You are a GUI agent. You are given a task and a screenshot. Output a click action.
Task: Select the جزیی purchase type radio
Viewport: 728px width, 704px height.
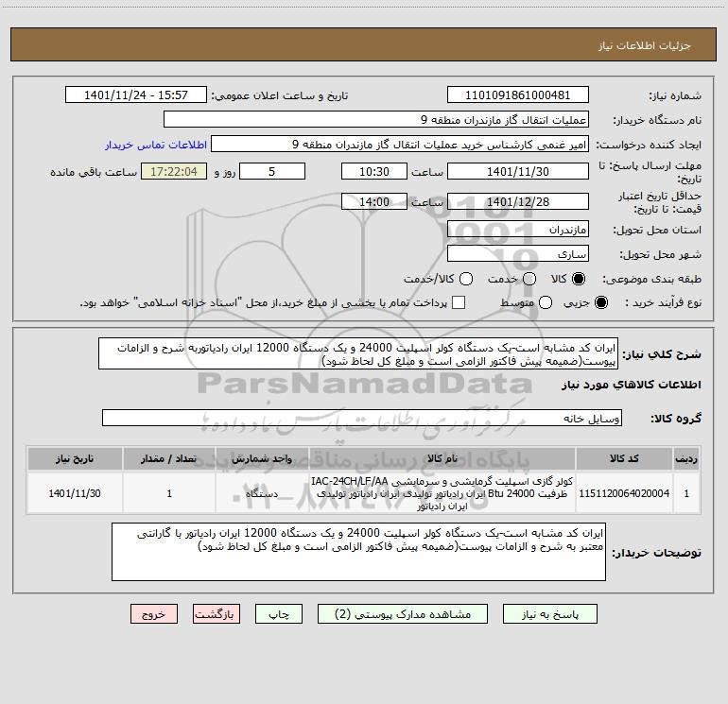601,302
